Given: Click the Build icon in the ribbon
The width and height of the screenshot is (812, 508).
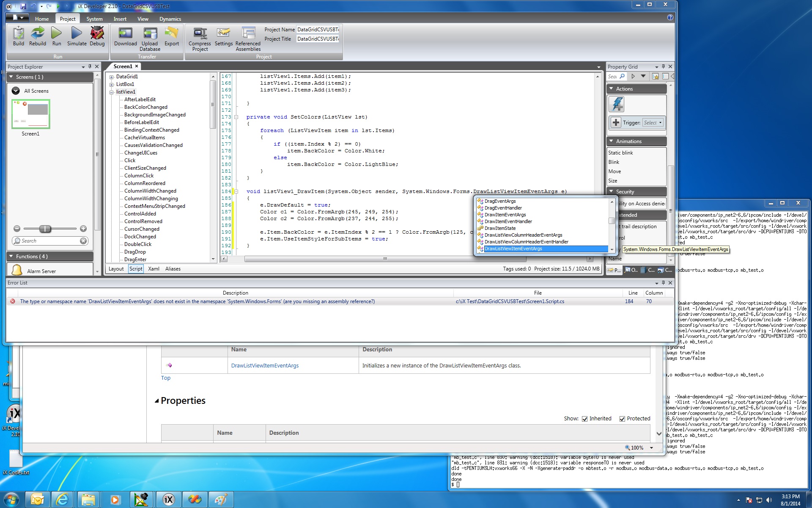Looking at the screenshot, I should coord(18,33).
